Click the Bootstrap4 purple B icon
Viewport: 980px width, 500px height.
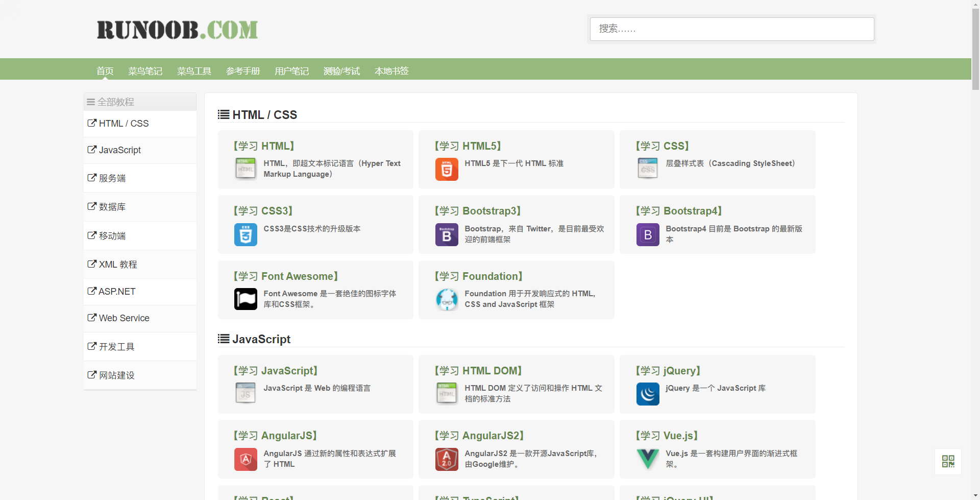pyautogui.click(x=648, y=235)
